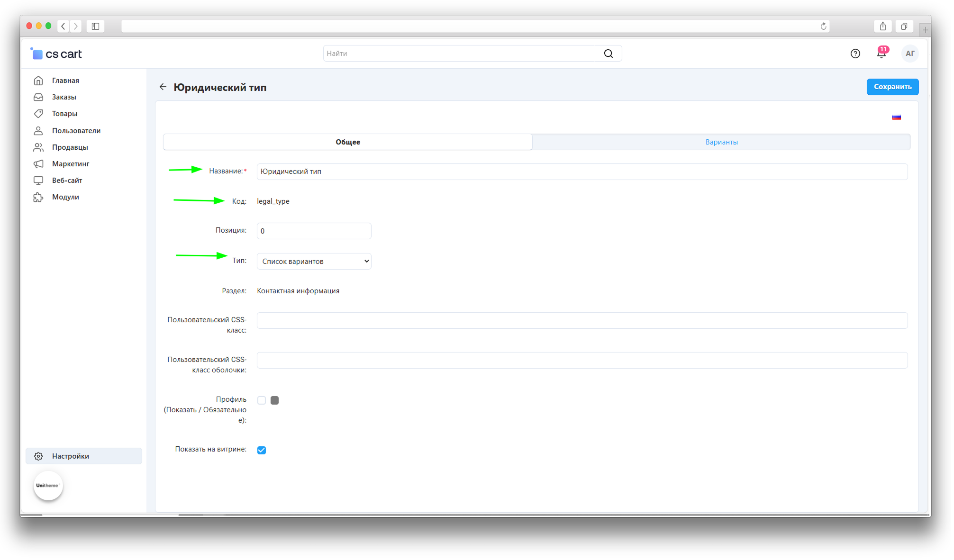Click the Название input field
954x560 pixels.
coord(581,172)
